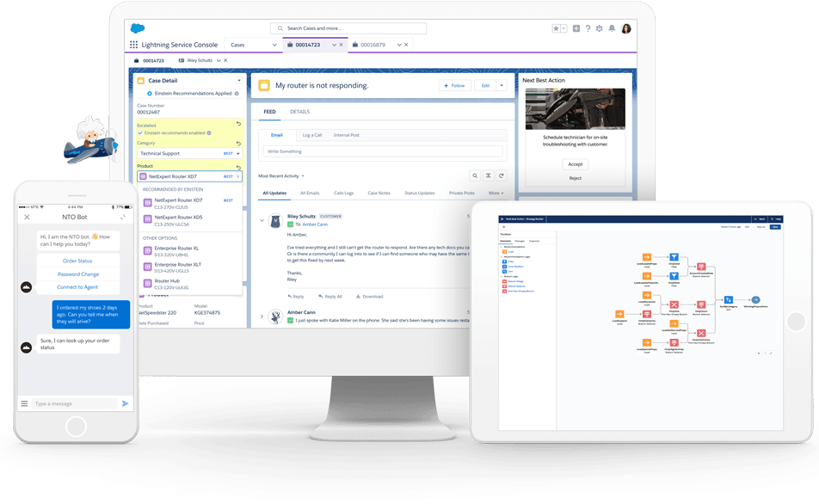Open the notifications bell
The width and height of the screenshot is (819, 504).
pos(612,28)
